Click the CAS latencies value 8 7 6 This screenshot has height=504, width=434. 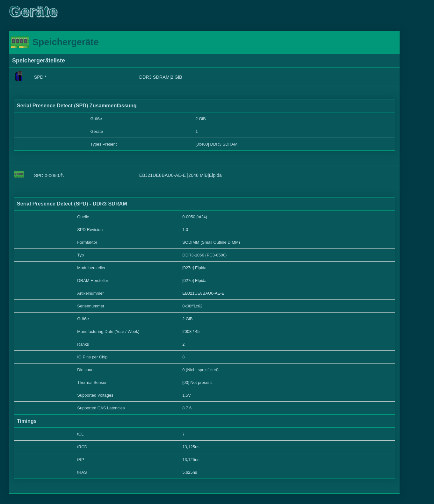pos(187,408)
